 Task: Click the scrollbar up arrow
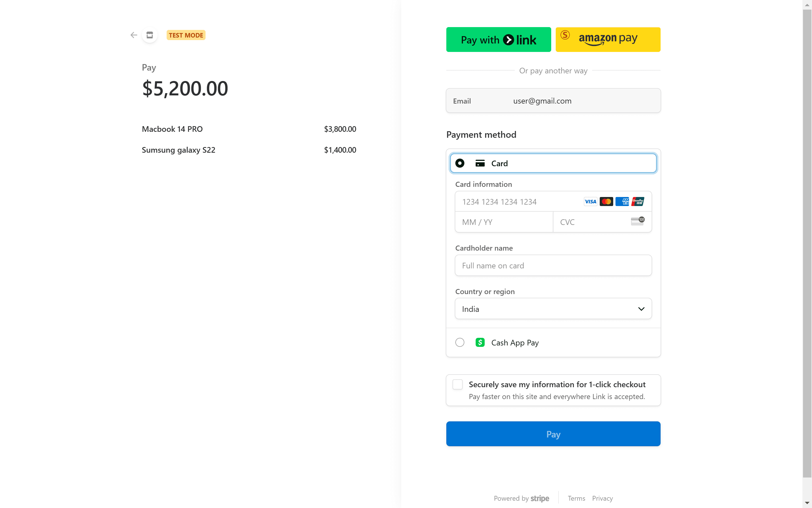pyautogui.click(x=807, y=5)
